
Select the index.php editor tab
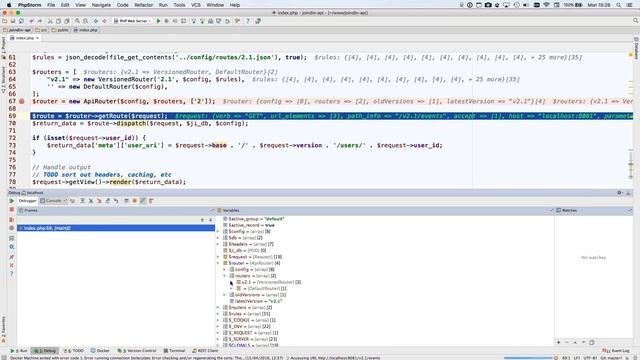point(24,38)
